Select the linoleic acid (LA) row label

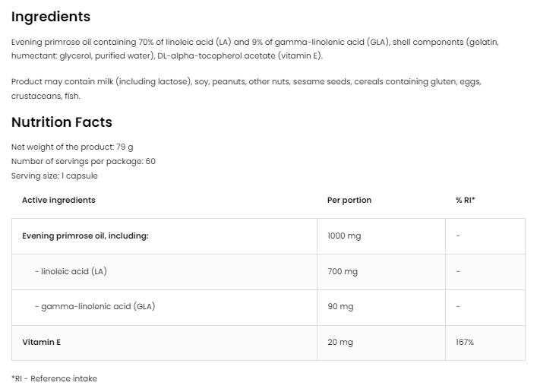(x=71, y=271)
